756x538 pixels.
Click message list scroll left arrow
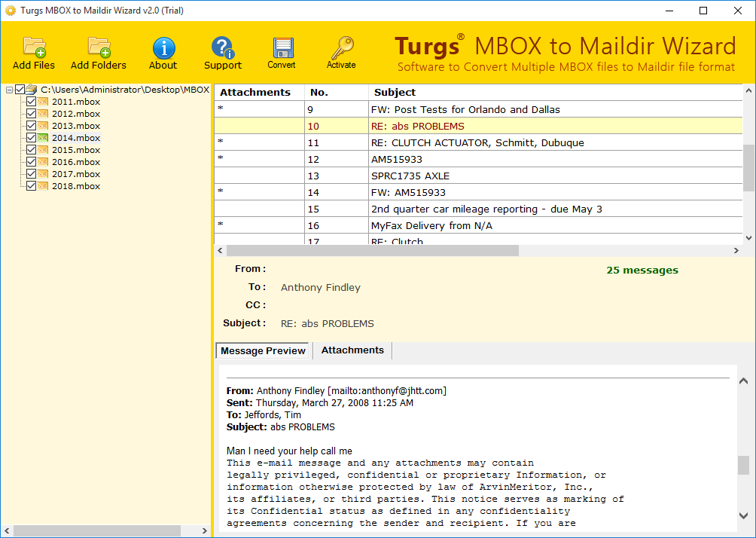coord(221,250)
